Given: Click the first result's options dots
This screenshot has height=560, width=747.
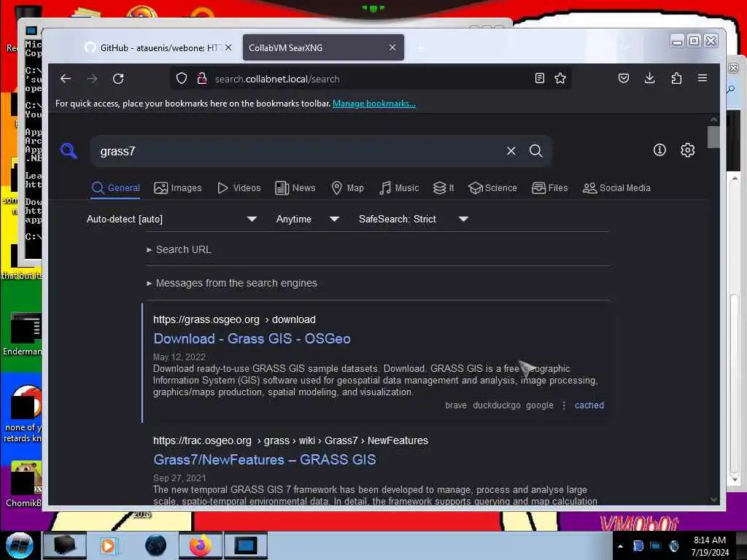Looking at the screenshot, I should point(564,405).
